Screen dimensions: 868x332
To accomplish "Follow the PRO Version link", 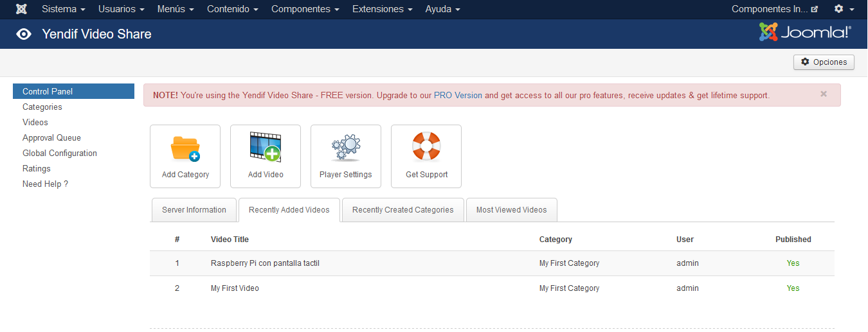I will tap(458, 95).
